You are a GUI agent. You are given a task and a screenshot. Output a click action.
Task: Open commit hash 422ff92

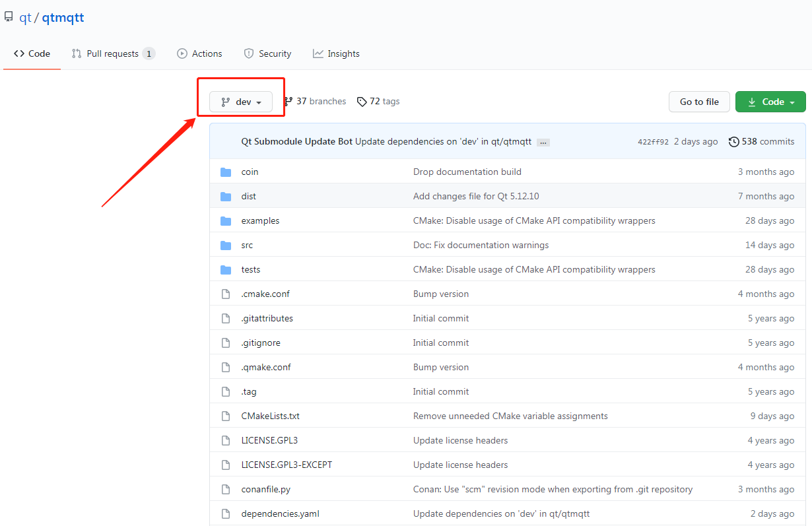tap(653, 142)
